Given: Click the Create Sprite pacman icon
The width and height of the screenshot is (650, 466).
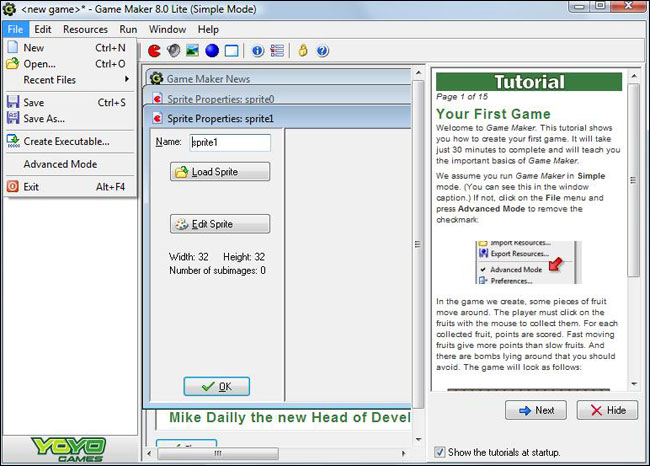Looking at the screenshot, I should tap(155, 50).
